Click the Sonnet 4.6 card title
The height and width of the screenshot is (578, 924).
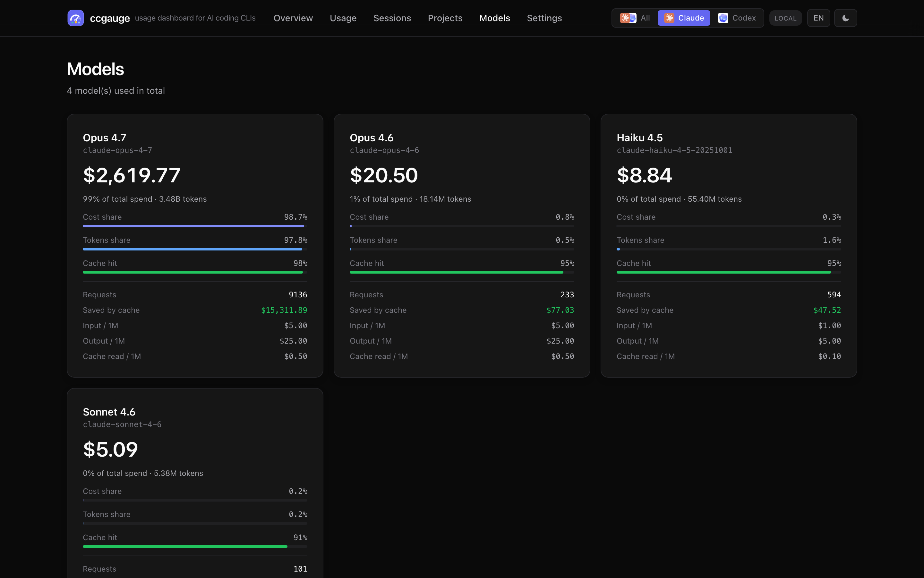point(109,412)
